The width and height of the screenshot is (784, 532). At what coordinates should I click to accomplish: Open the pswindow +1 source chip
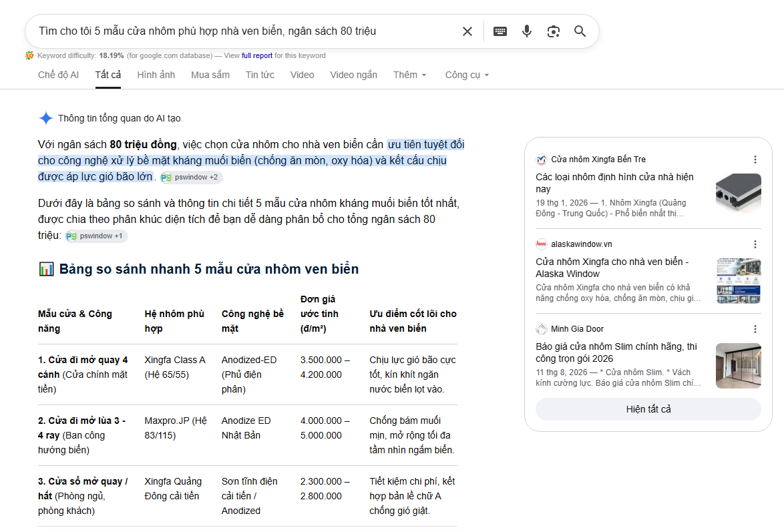[x=95, y=236]
